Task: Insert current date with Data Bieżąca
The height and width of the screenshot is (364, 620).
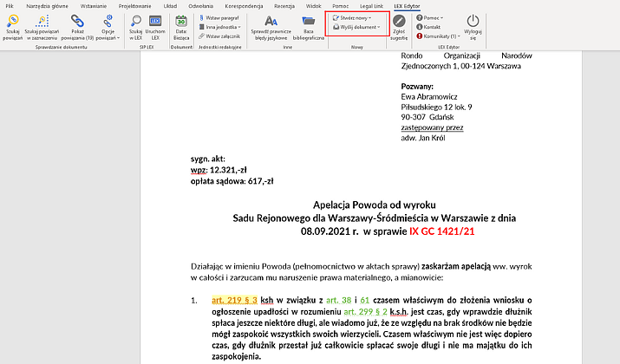Action: (181, 27)
